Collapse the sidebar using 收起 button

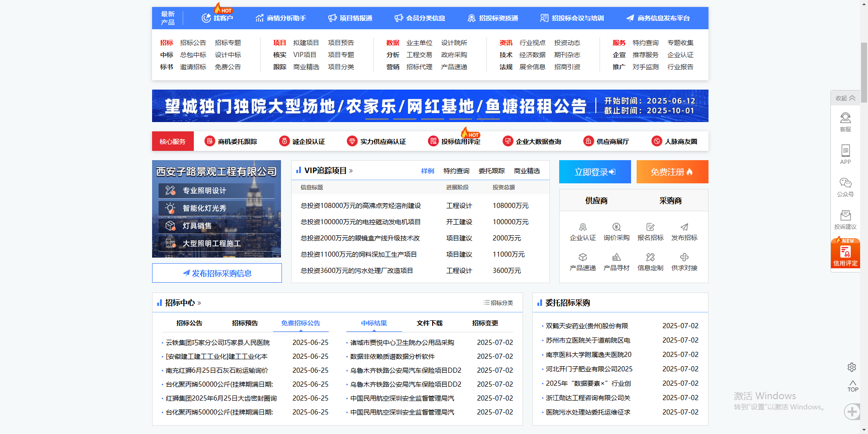pyautogui.click(x=845, y=98)
